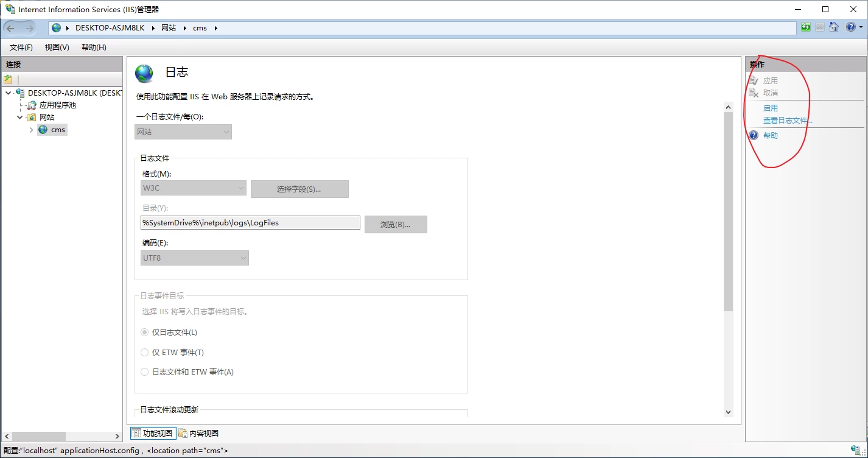Go to the Home page icon

tap(834, 27)
